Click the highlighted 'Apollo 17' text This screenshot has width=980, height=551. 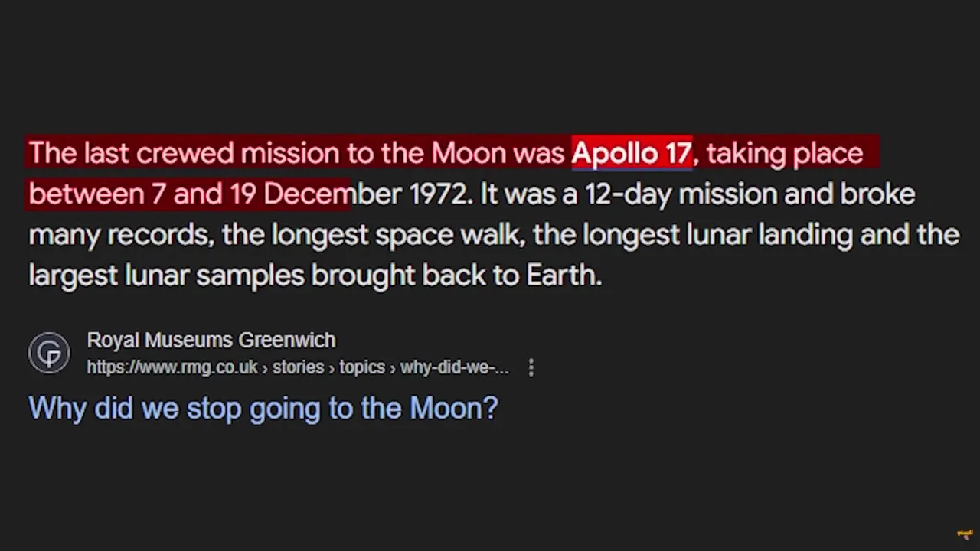[632, 153]
